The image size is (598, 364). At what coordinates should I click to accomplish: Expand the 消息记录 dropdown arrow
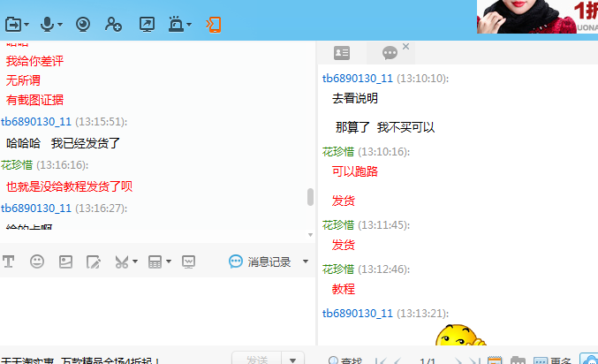(x=306, y=262)
